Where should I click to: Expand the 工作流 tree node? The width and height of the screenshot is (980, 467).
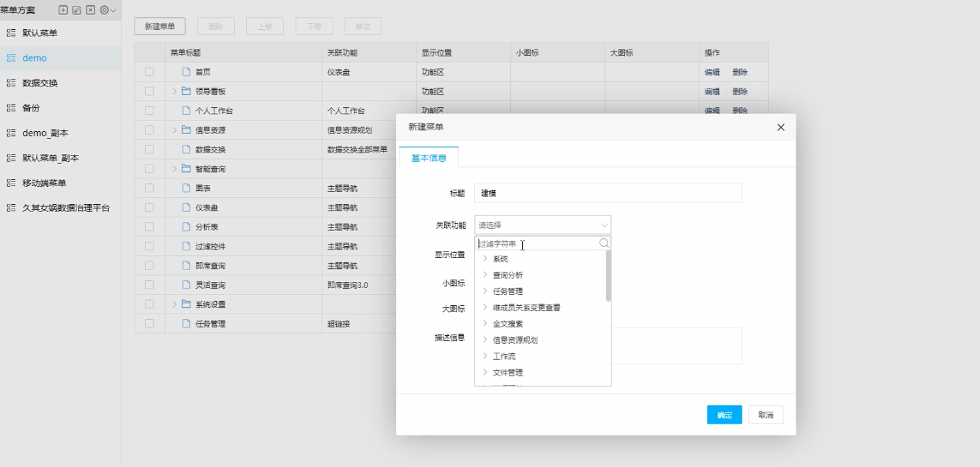tap(485, 356)
